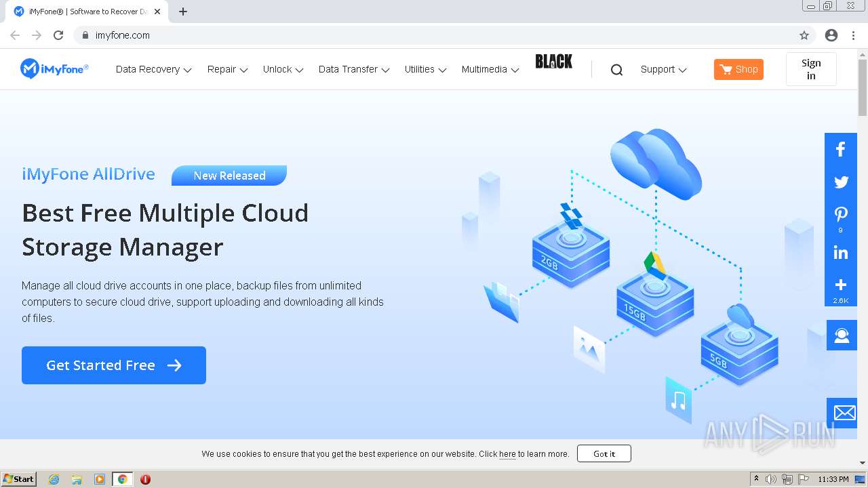Open the live chat support icon
The height and width of the screenshot is (488, 868).
[842, 335]
